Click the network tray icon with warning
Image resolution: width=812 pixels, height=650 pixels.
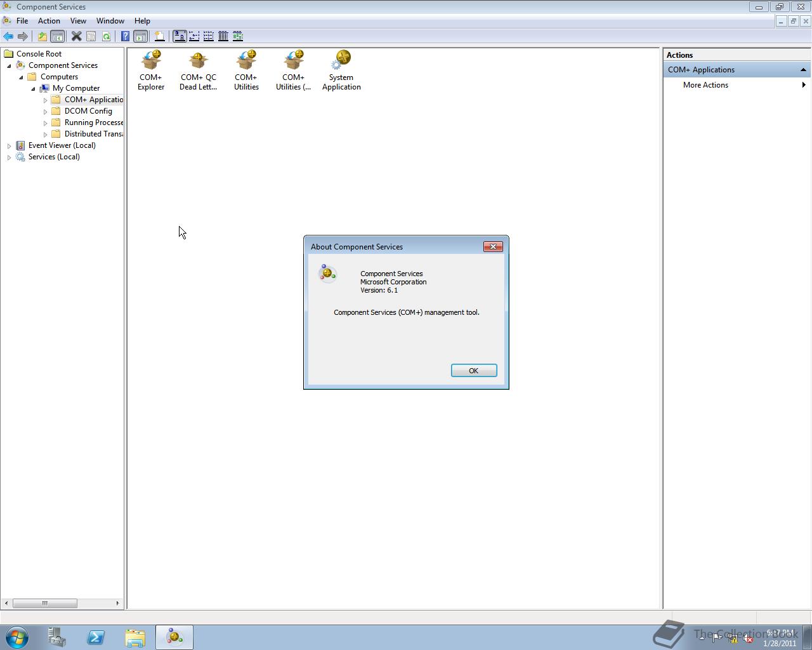click(x=733, y=639)
